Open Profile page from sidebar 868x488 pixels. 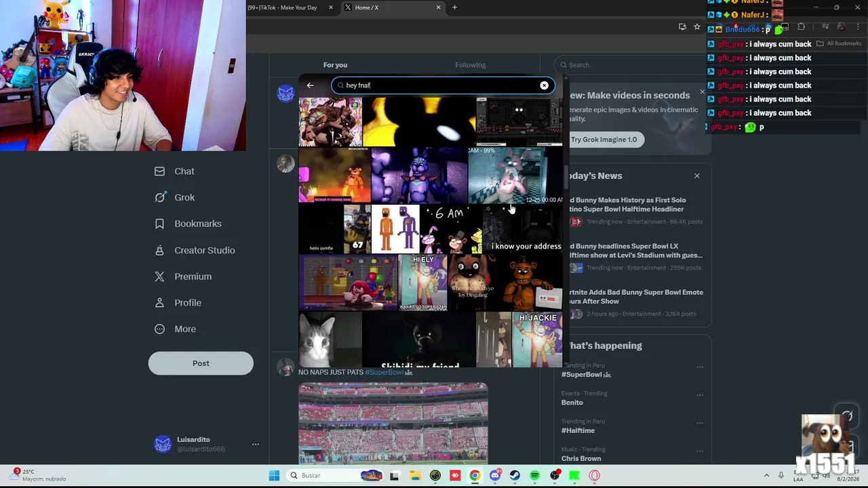click(x=178, y=303)
